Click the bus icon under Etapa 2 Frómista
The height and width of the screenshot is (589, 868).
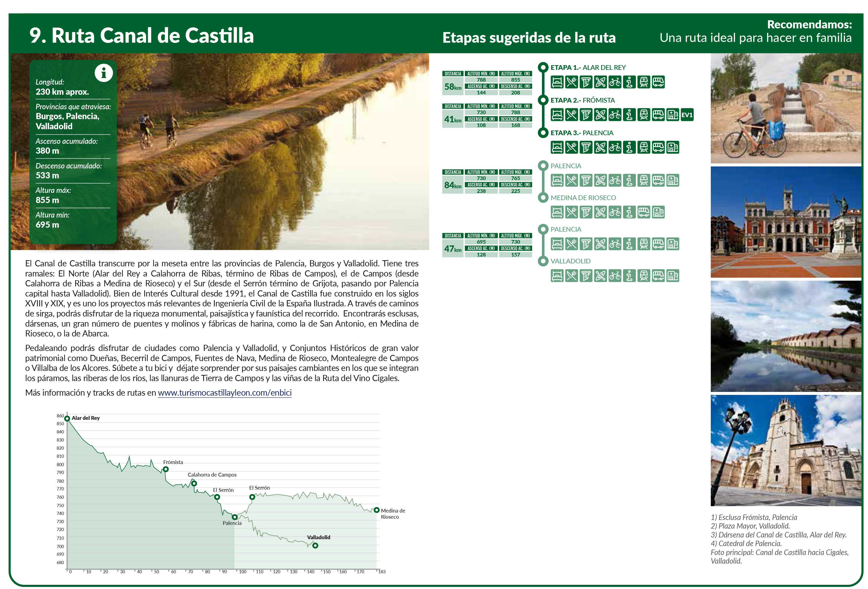(659, 115)
